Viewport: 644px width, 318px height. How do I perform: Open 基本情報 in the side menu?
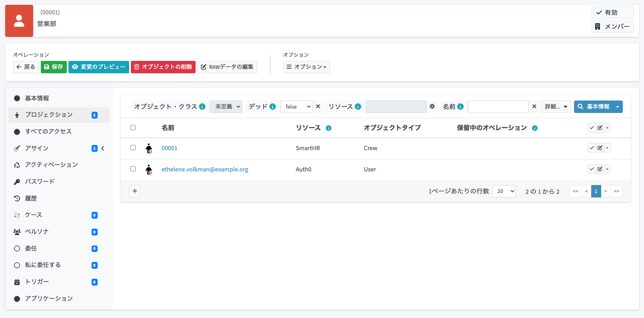(x=59, y=98)
